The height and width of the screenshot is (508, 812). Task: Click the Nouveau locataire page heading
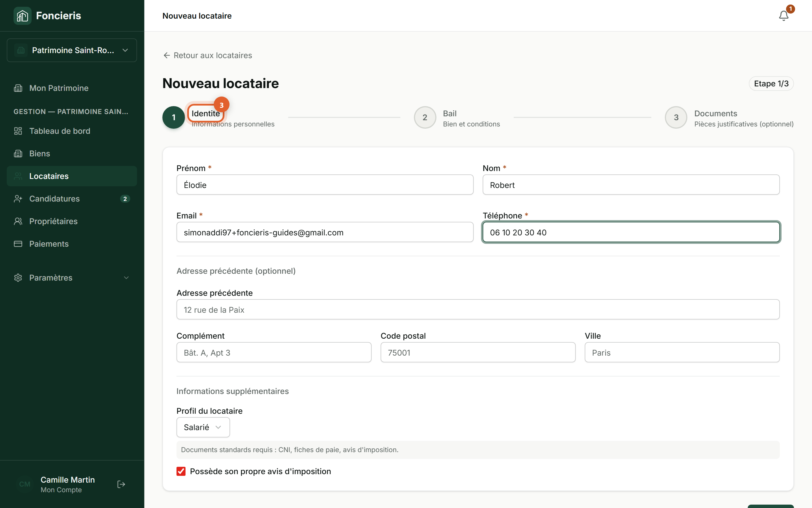point(220,83)
